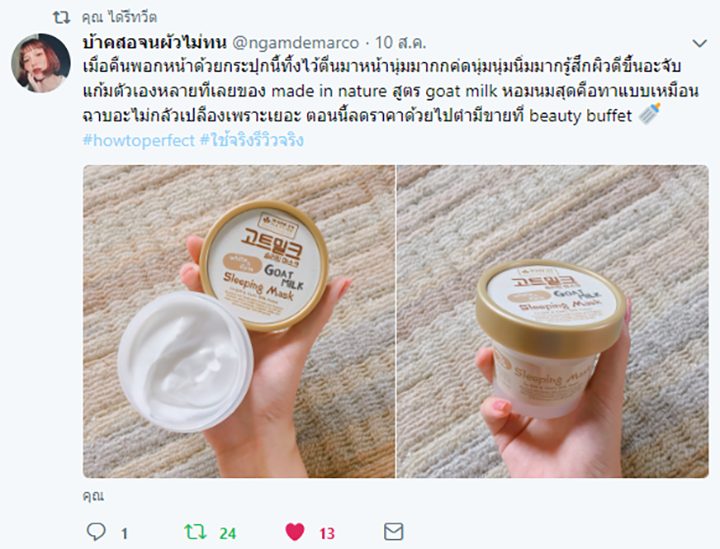720x549 pixels.
Task: Click the reply count 1
Action: pos(124,533)
